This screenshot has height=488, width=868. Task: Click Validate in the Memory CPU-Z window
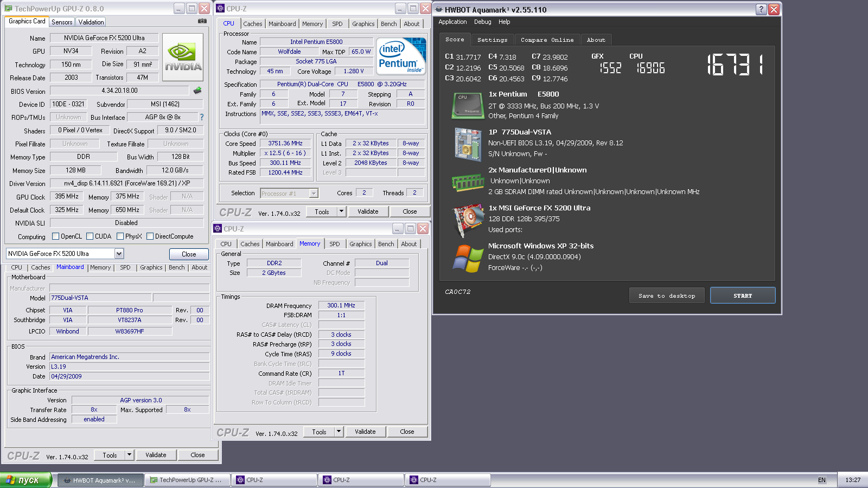[x=365, y=432]
